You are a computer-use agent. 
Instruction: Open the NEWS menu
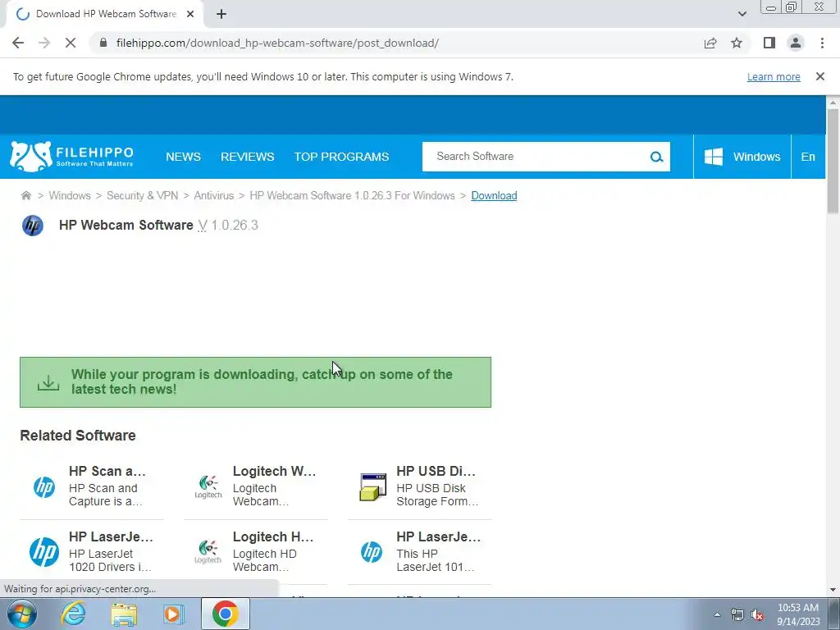click(183, 157)
